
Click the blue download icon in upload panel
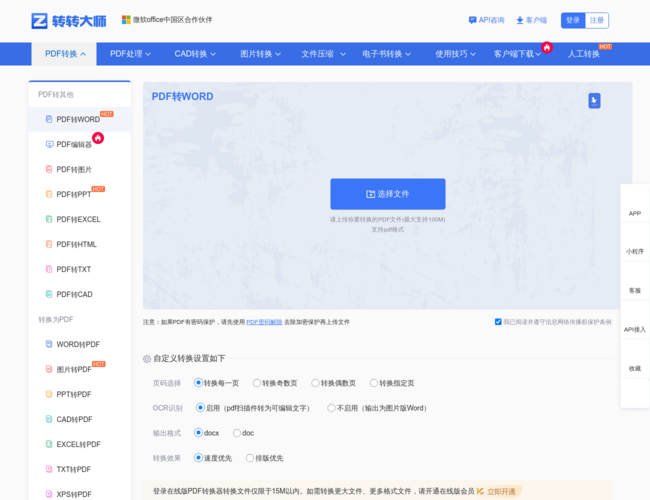[594, 100]
